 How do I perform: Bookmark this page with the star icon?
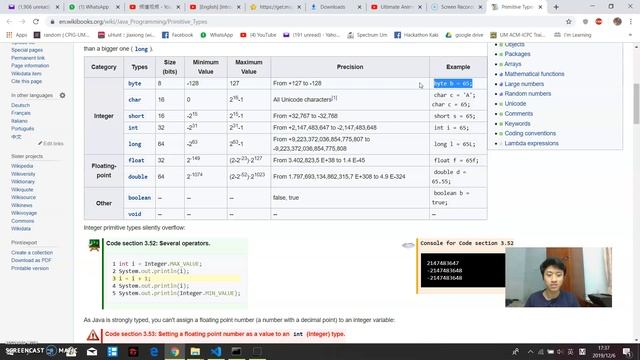point(569,22)
